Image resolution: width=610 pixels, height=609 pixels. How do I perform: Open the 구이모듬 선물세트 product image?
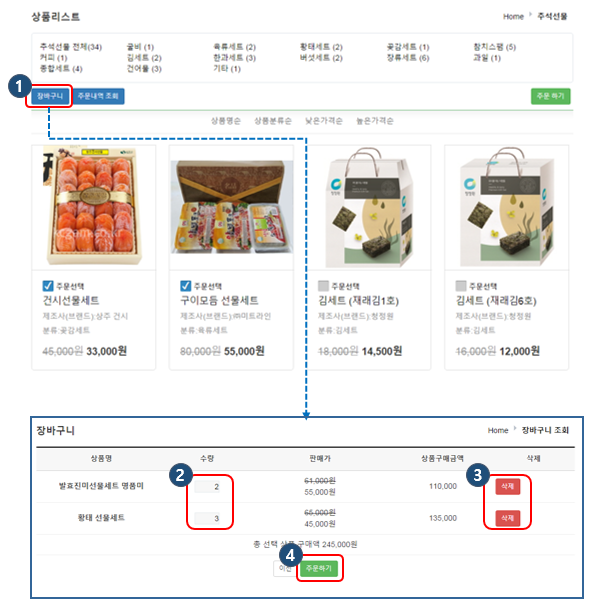pyautogui.click(x=231, y=207)
